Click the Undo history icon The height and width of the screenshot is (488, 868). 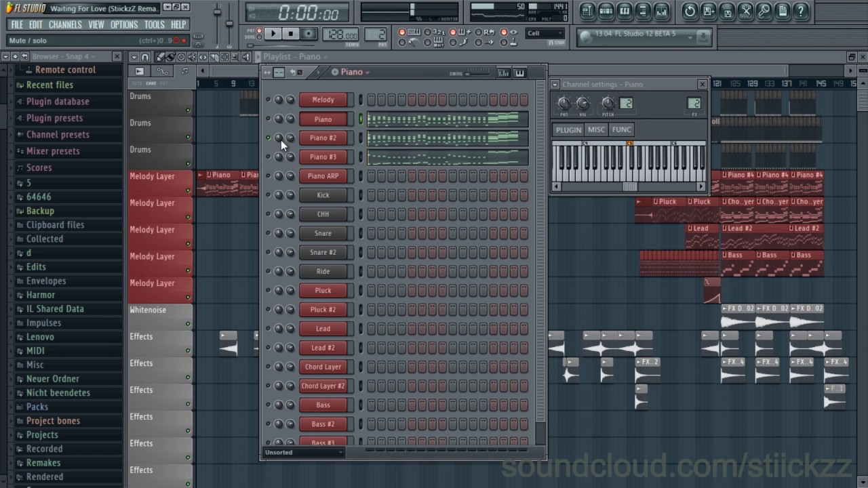click(x=690, y=12)
